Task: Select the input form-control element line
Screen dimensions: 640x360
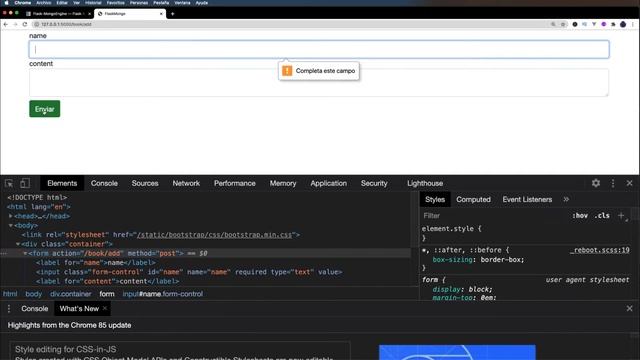Action: pos(189,272)
